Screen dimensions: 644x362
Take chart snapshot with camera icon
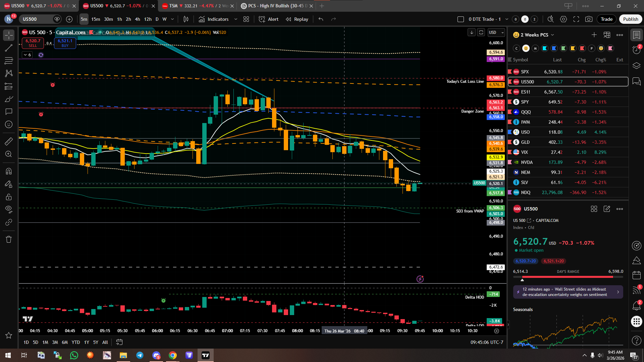pos(589,19)
